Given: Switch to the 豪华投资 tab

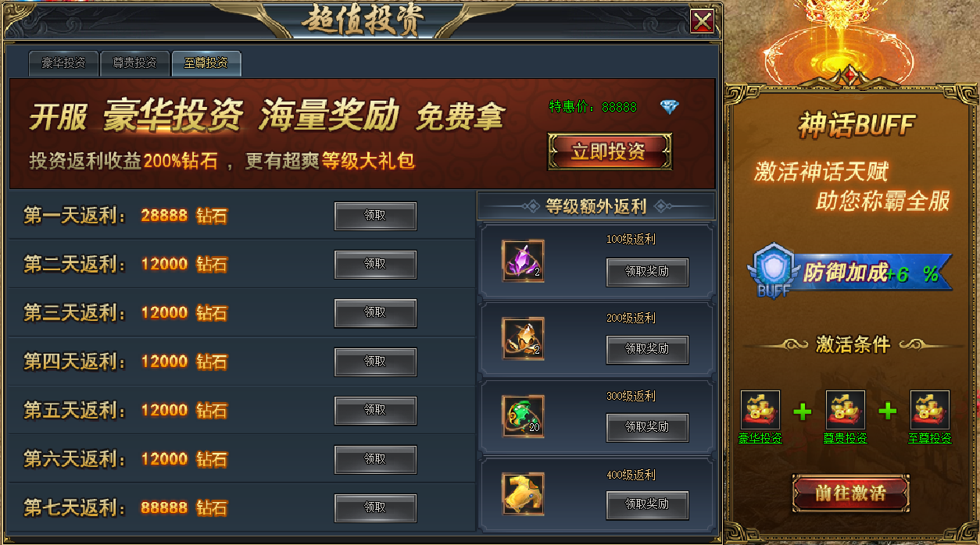Looking at the screenshot, I should (63, 63).
